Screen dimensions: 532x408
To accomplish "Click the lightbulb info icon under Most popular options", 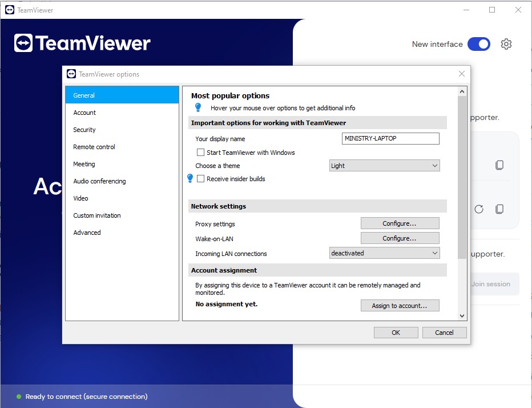I will tap(198, 107).
